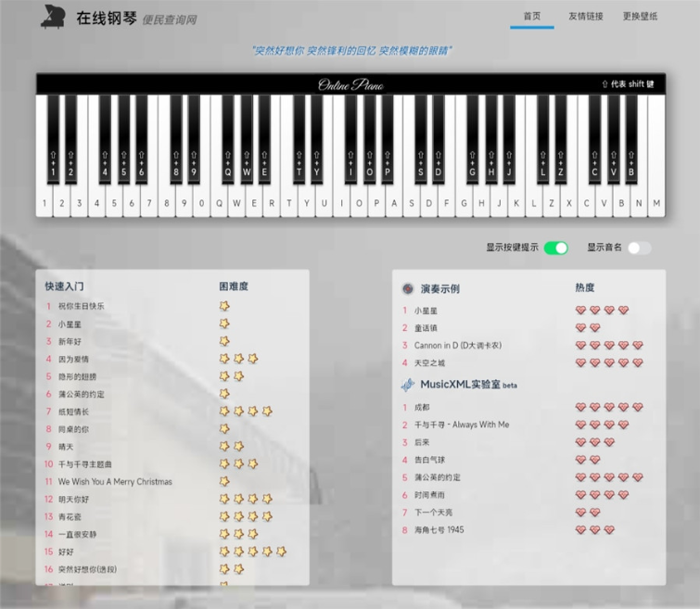Screen dimensions: 700x609
Task: Play the Cannon in D demo
Action: click(458, 346)
